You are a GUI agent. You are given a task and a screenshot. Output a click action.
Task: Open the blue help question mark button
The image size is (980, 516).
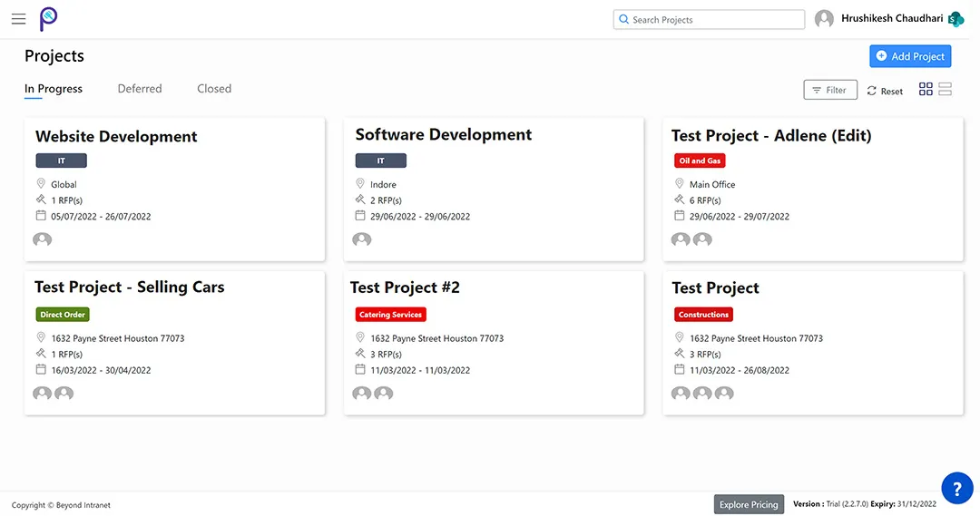click(x=956, y=488)
